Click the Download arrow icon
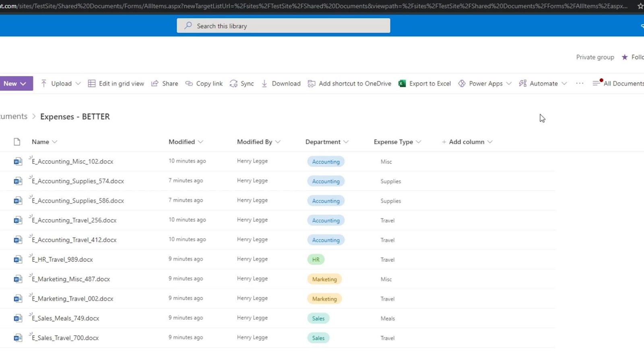The width and height of the screenshot is (644, 362). tap(264, 83)
